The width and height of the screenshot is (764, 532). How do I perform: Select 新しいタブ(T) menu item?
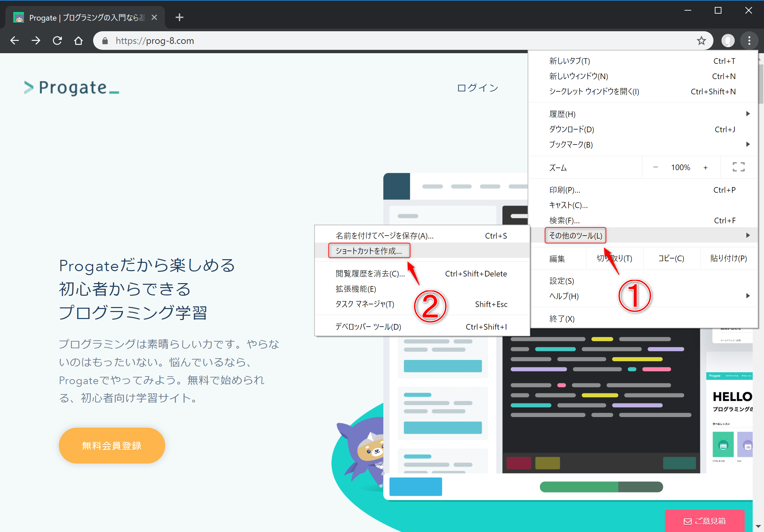click(643, 61)
